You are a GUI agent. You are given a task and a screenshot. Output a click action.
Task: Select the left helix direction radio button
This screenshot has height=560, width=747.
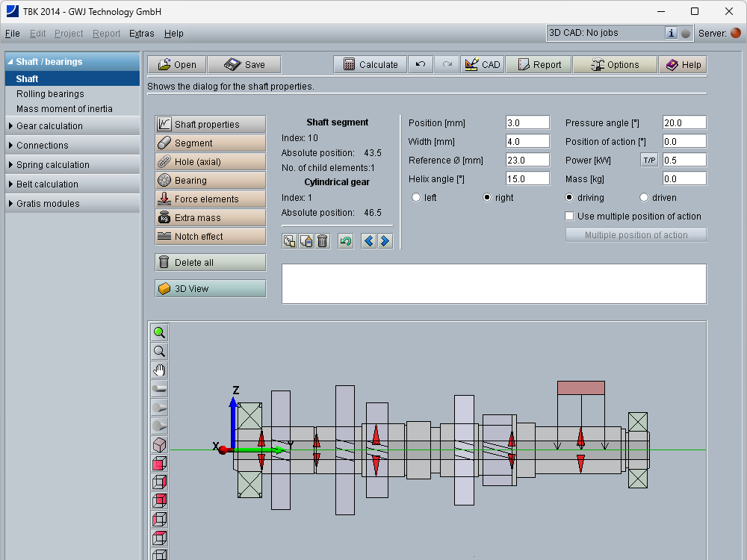(x=416, y=198)
